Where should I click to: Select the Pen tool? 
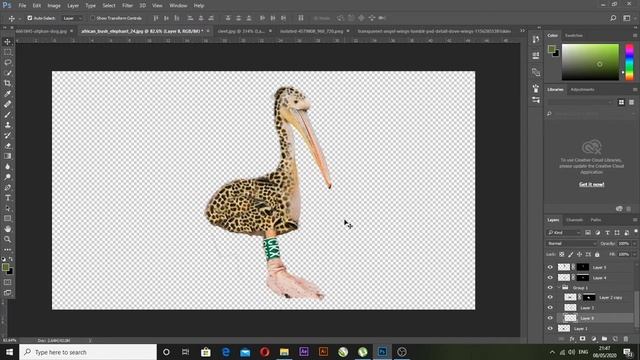(7, 187)
